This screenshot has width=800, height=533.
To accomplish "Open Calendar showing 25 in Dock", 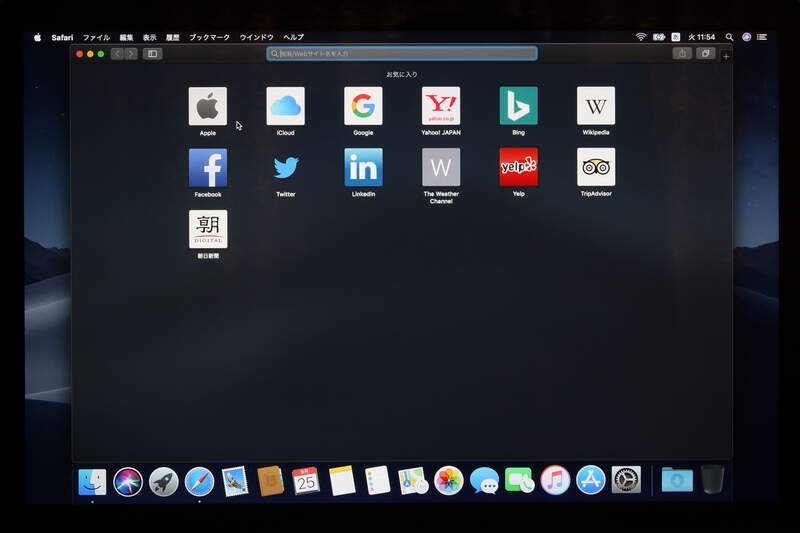I will point(306,480).
